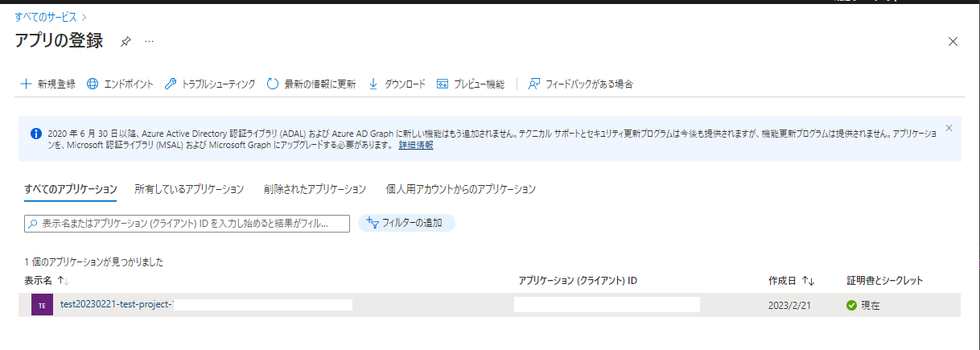Open プレビュー機能 in the toolbar
The width and height of the screenshot is (980, 350).
pos(471,84)
